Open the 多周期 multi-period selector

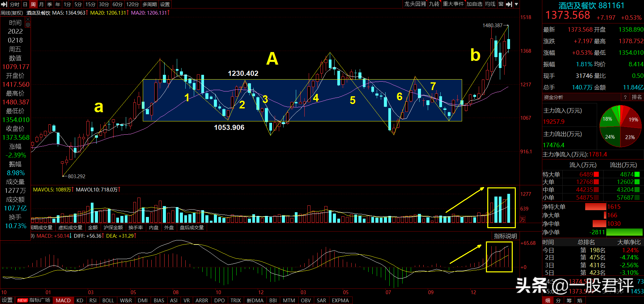(150, 4)
